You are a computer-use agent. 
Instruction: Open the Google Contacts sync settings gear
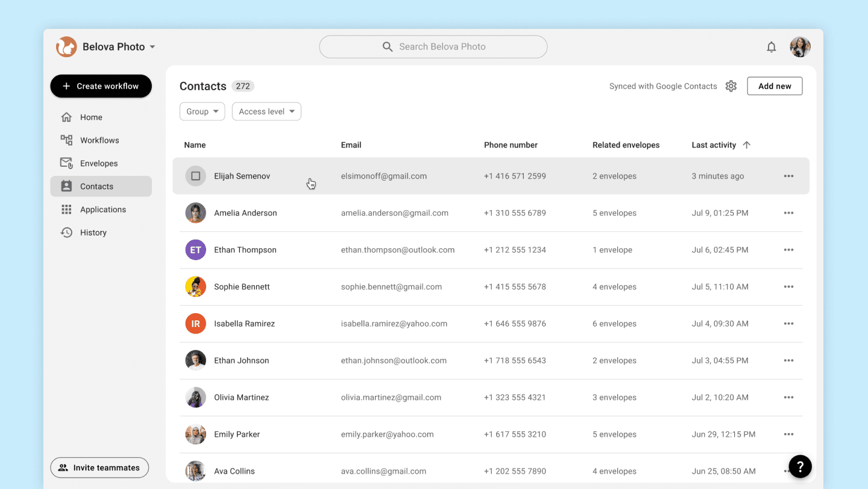point(731,86)
